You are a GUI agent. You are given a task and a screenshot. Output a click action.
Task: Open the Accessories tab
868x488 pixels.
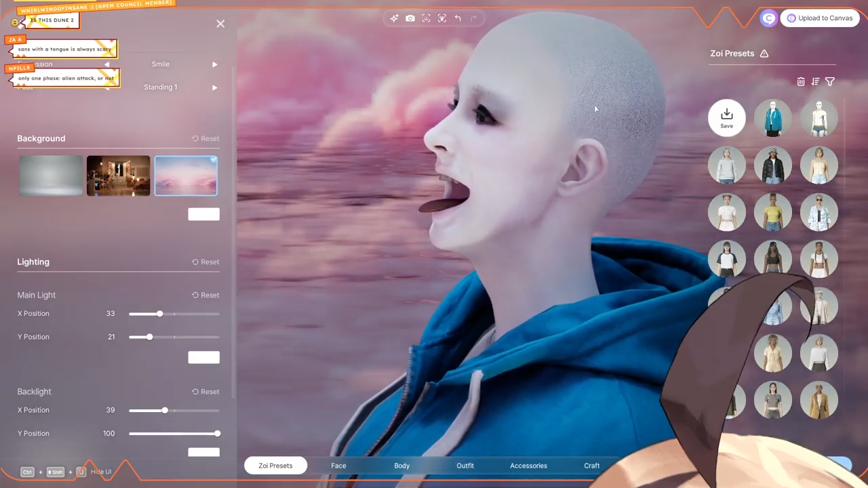[x=528, y=466]
